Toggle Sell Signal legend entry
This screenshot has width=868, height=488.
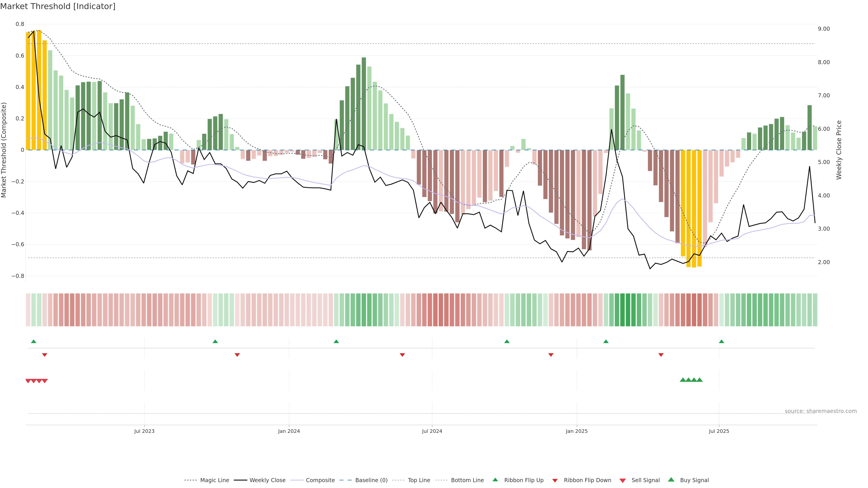(x=645, y=480)
